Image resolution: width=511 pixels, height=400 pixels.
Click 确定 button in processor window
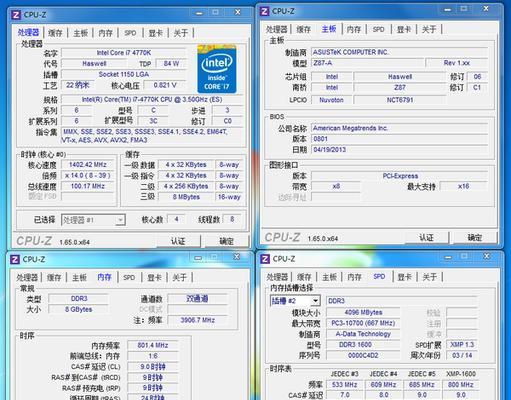227,241
